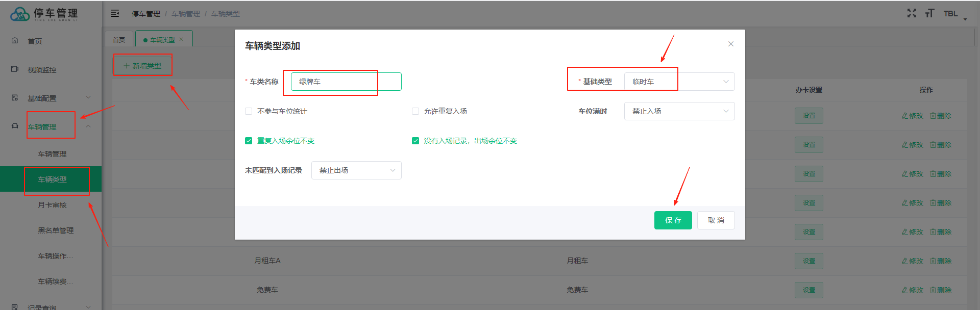Viewport: 980px width, 310px height.
Task: Click the 免费车 name cell
Action: (x=267, y=290)
